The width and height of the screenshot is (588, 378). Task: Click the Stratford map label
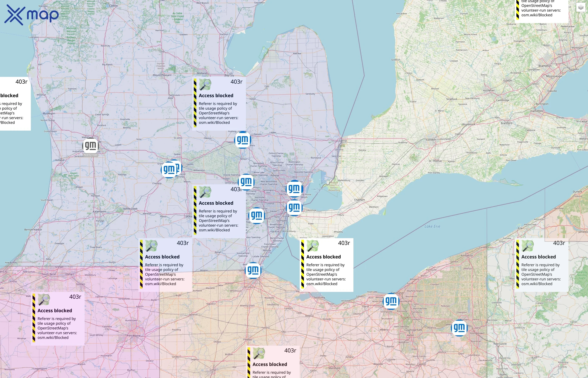click(451, 99)
